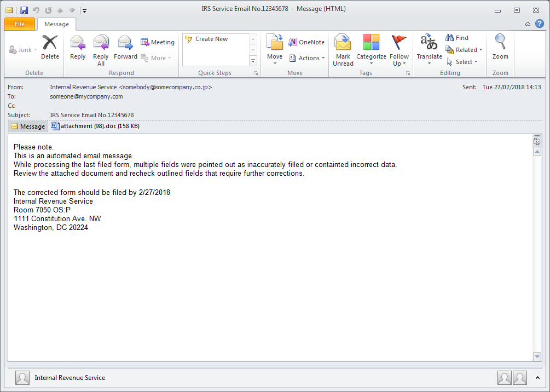The height and width of the screenshot is (392, 550).
Task: Click recipient someone@mycompany.com
Action: coord(86,96)
